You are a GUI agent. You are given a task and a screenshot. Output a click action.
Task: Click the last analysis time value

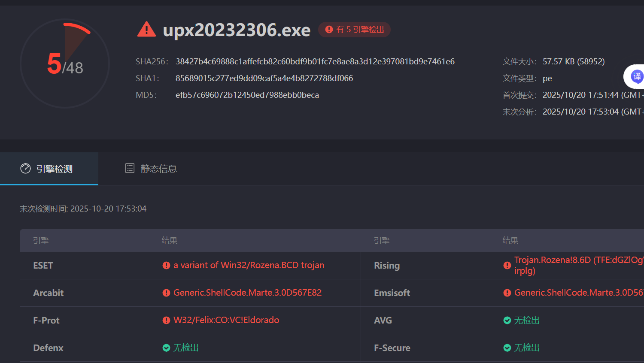(593, 112)
